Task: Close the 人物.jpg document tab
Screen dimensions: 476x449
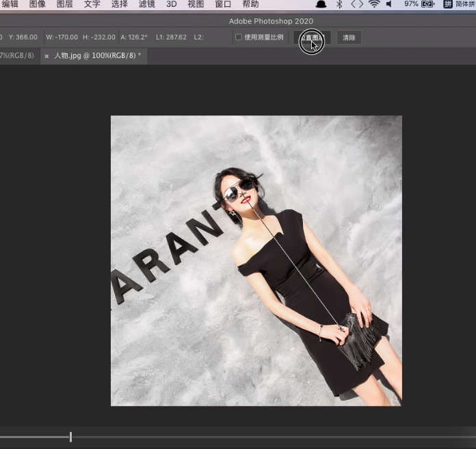Action: pos(47,56)
